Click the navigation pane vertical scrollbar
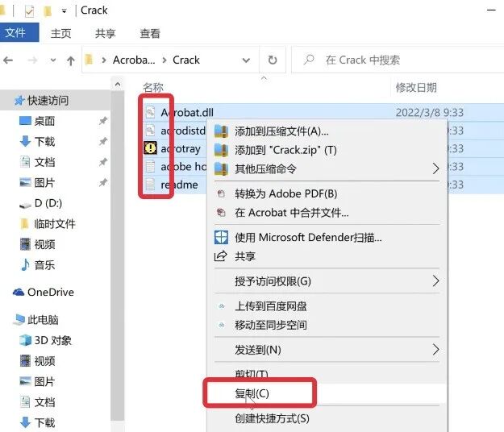This screenshot has width=504, height=432. click(118, 255)
